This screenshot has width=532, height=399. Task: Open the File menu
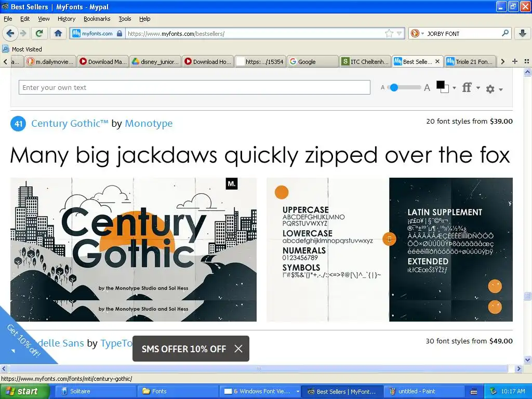pyautogui.click(x=8, y=19)
